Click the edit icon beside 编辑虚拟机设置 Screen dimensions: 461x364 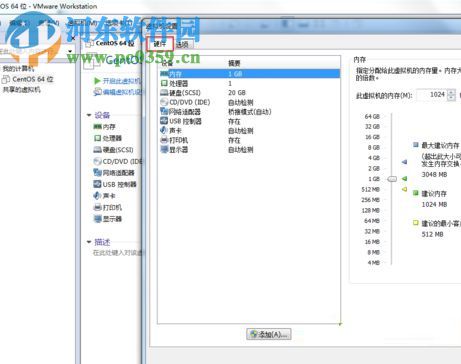click(x=97, y=92)
